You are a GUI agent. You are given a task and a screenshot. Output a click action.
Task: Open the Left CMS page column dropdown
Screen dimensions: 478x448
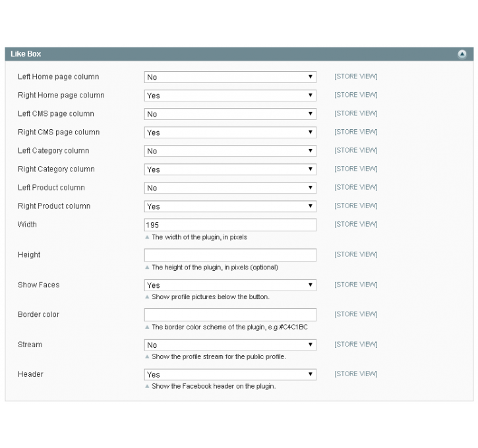tap(230, 114)
